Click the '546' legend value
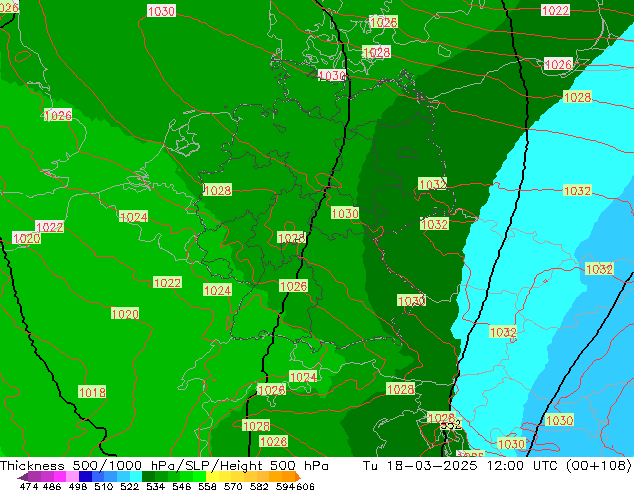Screen dimensions: 634x490 point(181,486)
